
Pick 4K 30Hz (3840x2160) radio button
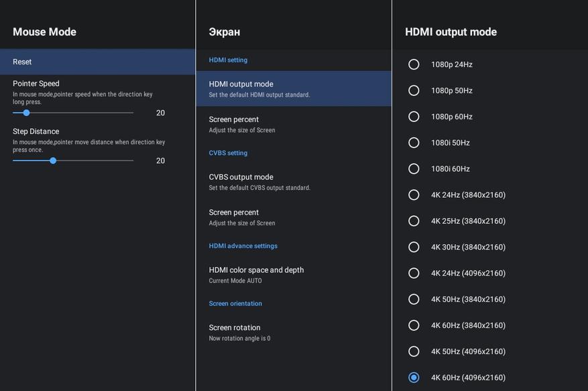414,247
